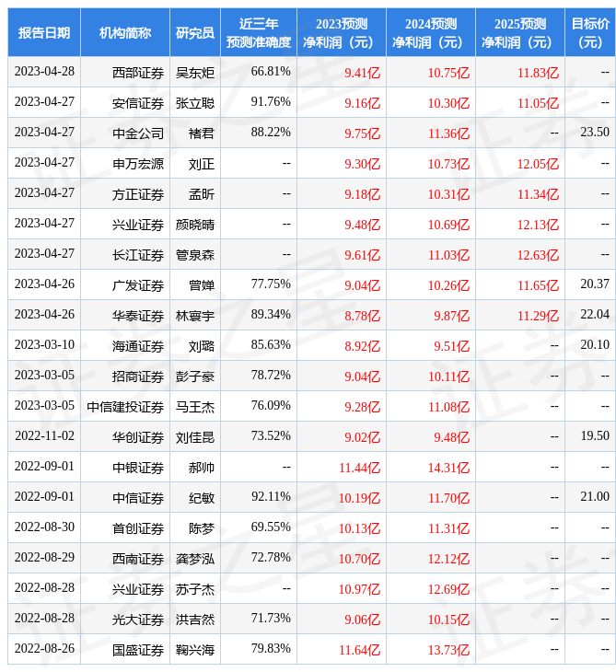Click researcher name 马王杰

(195, 407)
